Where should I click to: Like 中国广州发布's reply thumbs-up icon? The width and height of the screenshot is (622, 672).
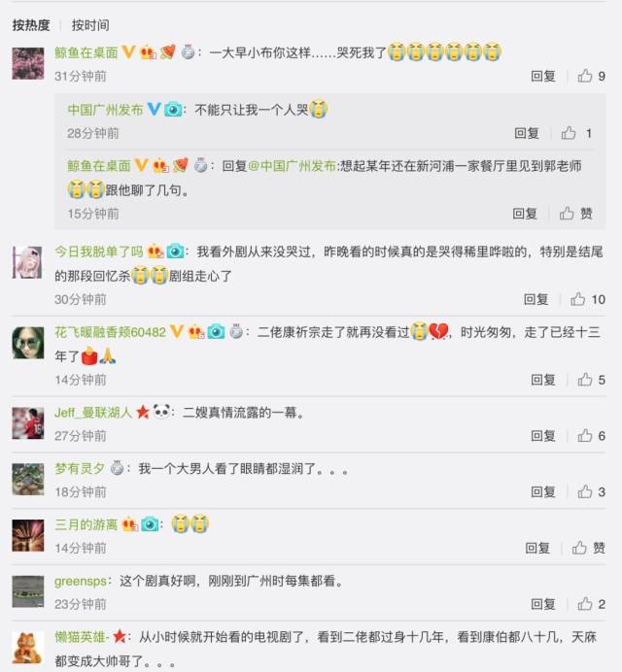[569, 133]
